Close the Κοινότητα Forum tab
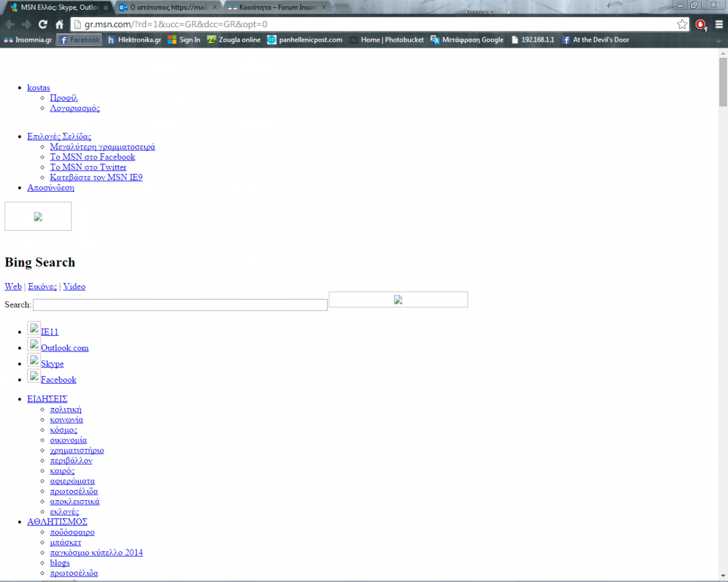Image resolution: width=728 pixels, height=582 pixels. click(323, 8)
